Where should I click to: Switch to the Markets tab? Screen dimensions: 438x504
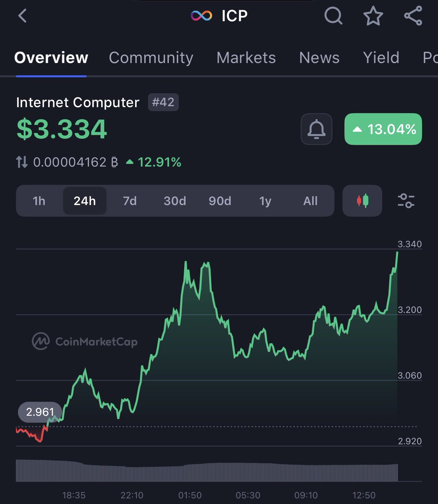coord(246,58)
